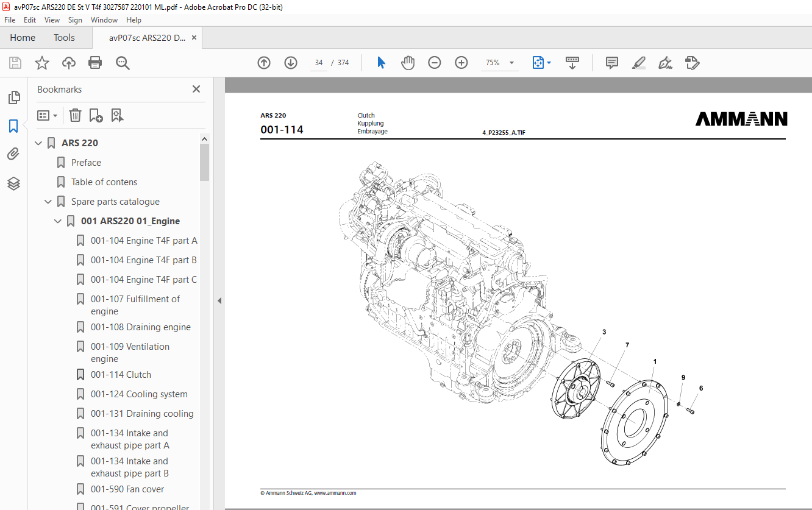Click the bookmarks panel vertical scrollbar
The width and height of the screenshot is (812, 510).
(x=204, y=163)
